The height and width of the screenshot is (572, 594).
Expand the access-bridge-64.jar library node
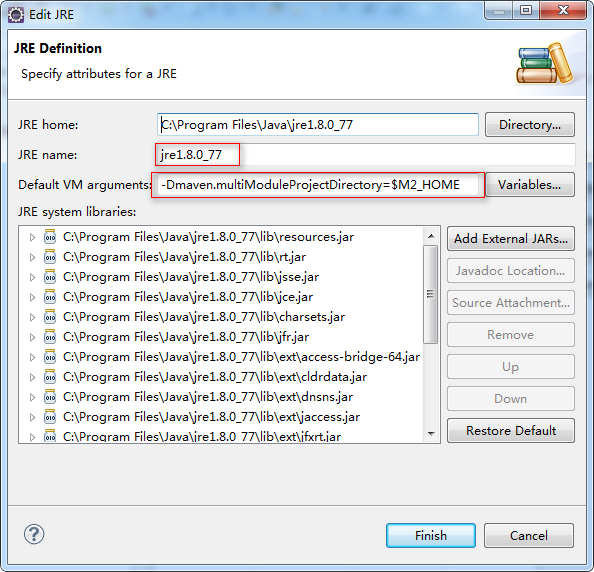point(33,357)
